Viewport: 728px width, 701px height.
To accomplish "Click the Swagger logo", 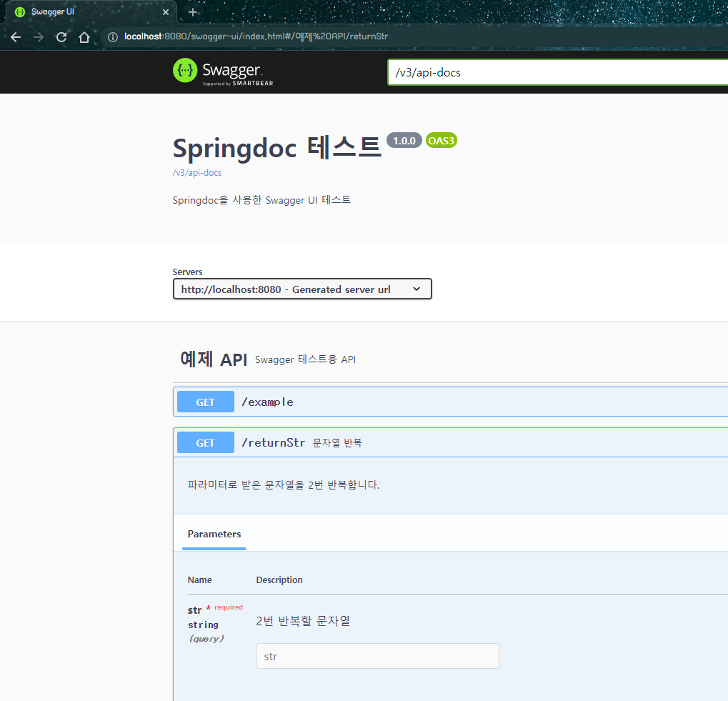I will [x=223, y=72].
